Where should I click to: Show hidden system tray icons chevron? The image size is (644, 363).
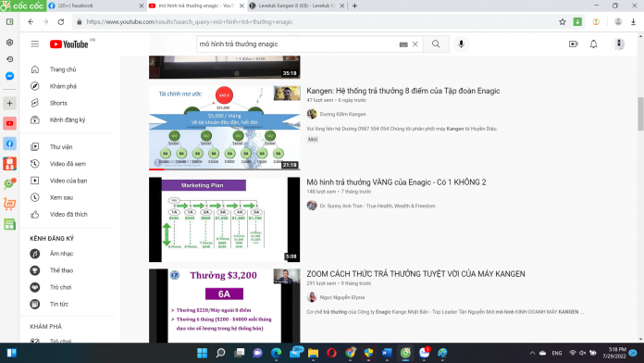coord(532,353)
